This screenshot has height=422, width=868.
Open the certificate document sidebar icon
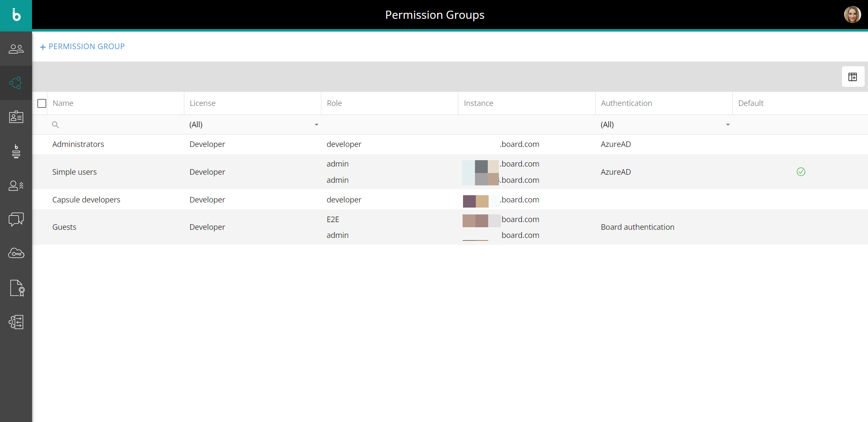click(x=17, y=288)
